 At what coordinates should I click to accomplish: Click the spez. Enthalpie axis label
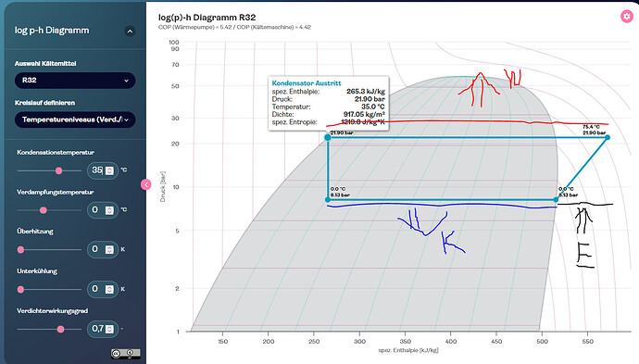pos(408,350)
